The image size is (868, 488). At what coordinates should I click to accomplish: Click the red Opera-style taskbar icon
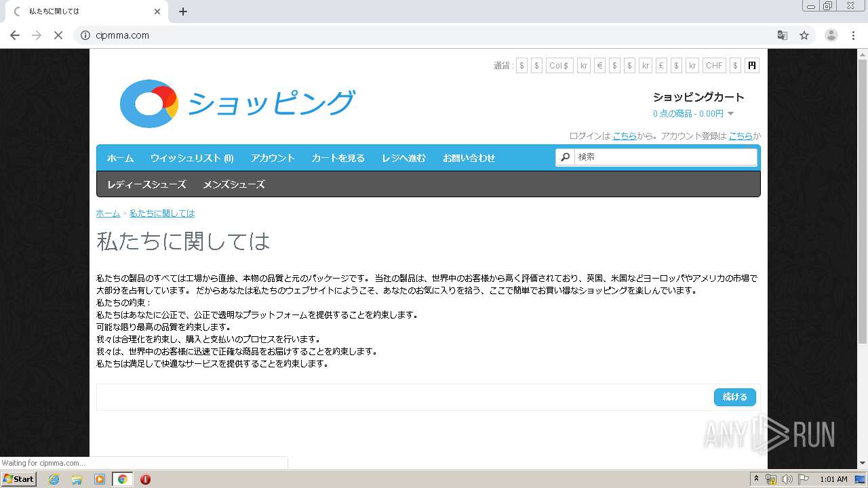click(x=145, y=479)
